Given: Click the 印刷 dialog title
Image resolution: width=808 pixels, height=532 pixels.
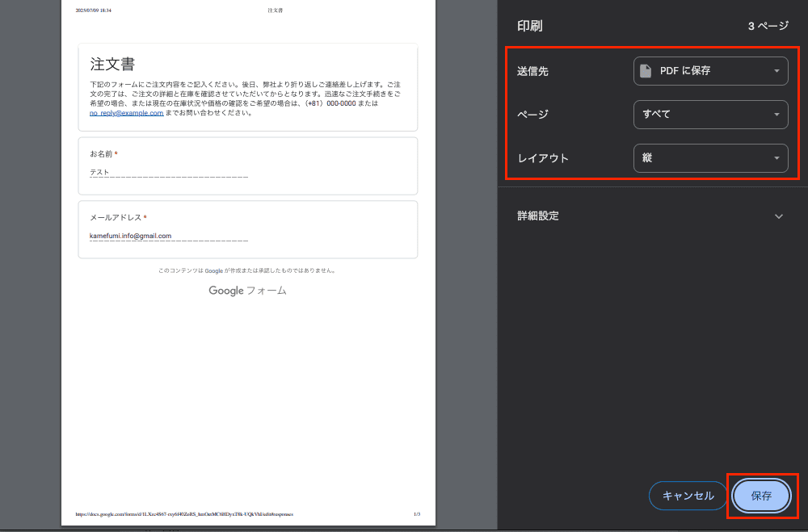Looking at the screenshot, I should pyautogui.click(x=530, y=26).
